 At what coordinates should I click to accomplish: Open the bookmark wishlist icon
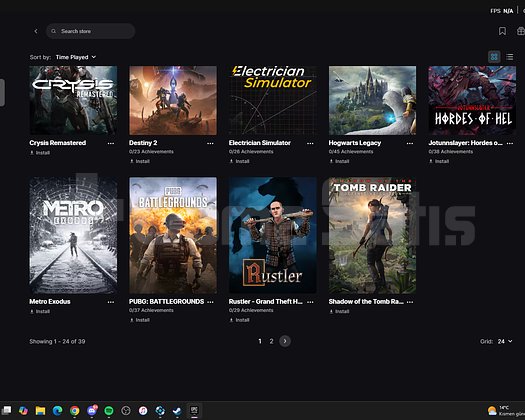click(502, 31)
